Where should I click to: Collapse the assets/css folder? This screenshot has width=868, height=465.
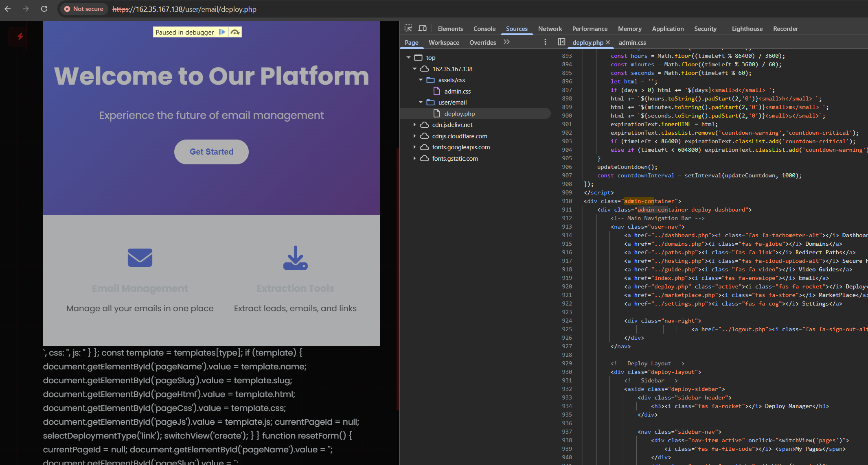(421, 80)
